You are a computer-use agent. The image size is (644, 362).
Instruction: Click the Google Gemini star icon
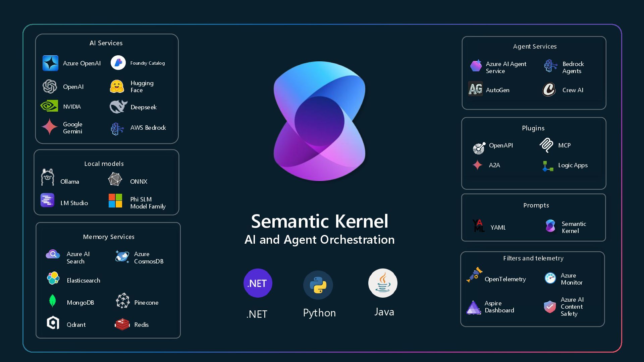[49, 127]
